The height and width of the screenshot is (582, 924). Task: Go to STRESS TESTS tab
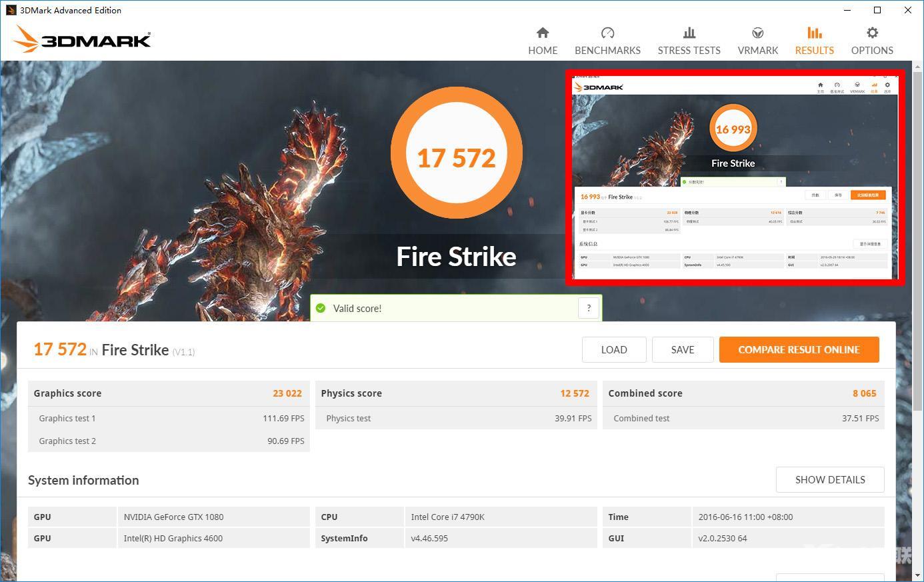[689, 41]
